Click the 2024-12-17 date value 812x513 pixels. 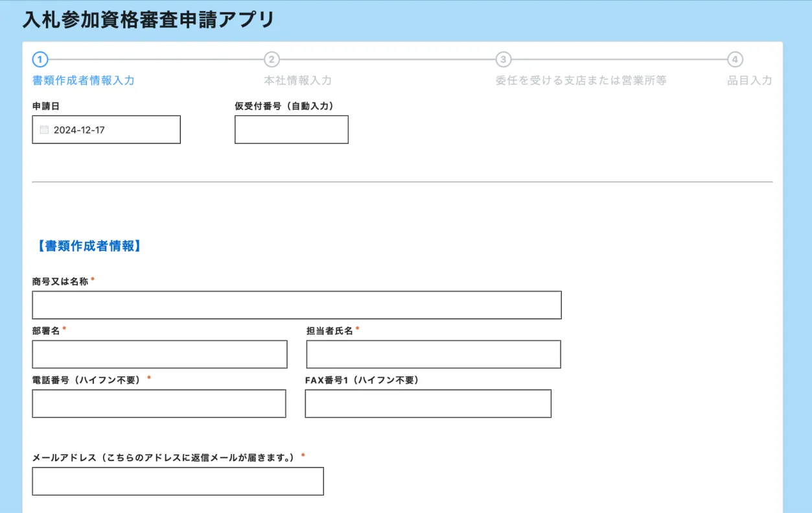tap(79, 130)
